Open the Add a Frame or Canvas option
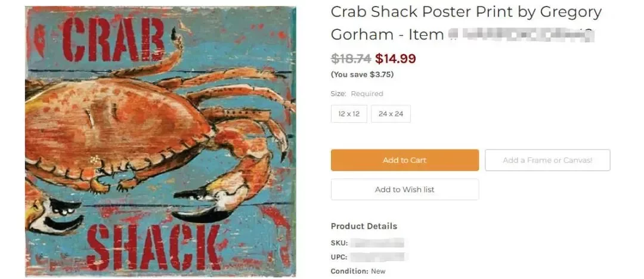644x279 pixels. coord(547,160)
